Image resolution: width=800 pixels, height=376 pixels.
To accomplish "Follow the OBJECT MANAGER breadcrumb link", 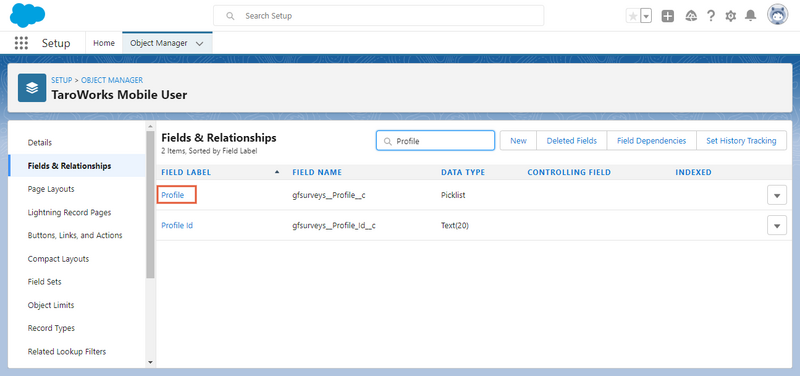I will point(112,80).
